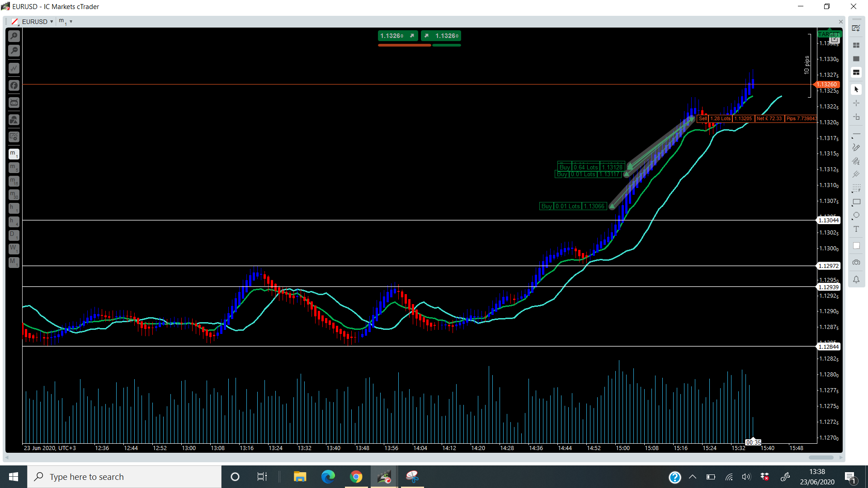Show hidden system tray icons chevron

(692, 477)
